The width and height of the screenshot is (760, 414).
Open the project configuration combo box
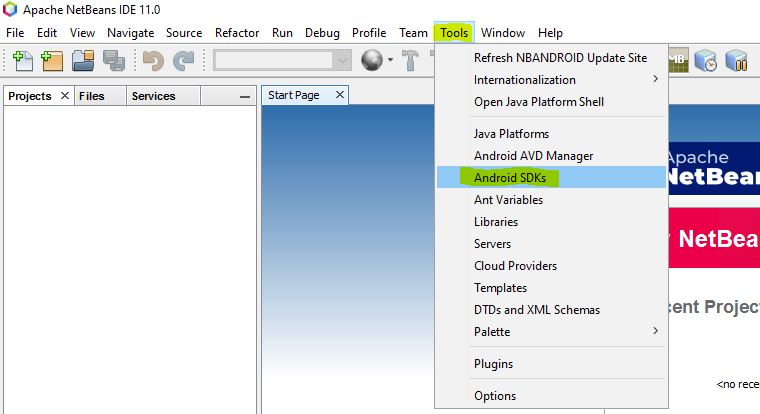point(282,60)
